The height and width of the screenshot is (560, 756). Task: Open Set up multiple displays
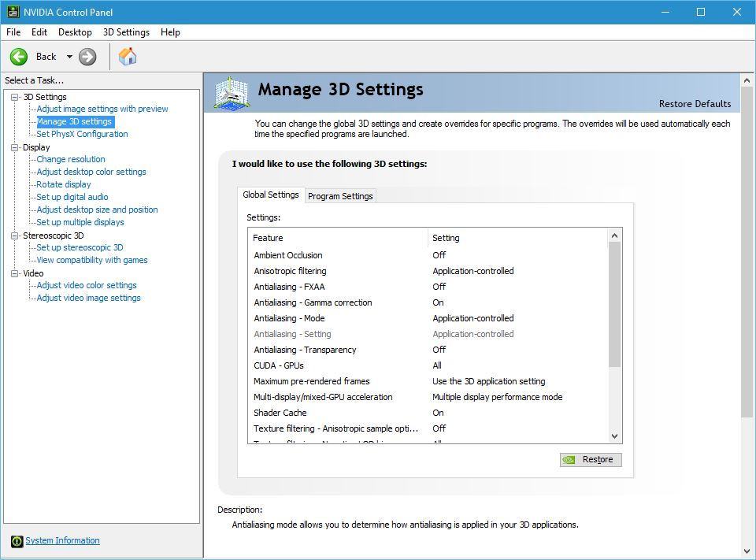click(x=80, y=222)
